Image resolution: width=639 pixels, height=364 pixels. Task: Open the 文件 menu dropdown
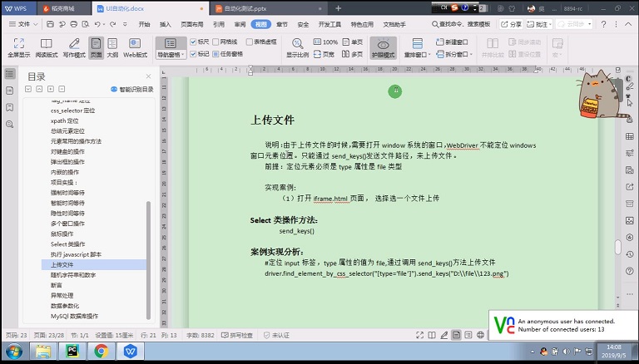(23, 24)
